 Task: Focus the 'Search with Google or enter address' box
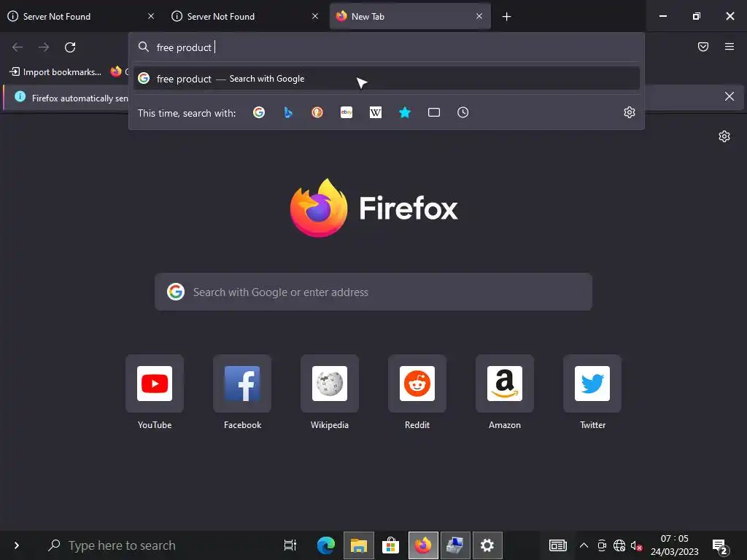pyautogui.click(x=373, y=292)
